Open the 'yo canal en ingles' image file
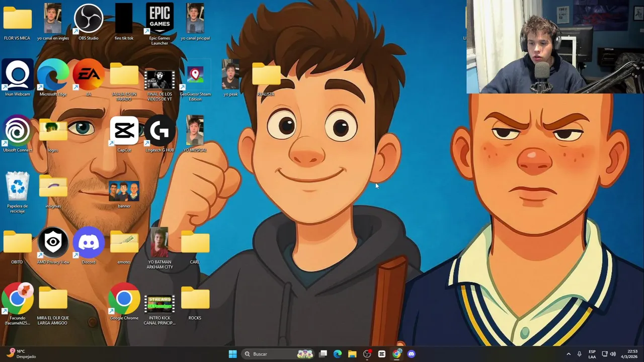Screen dimensions: 644x362 (x=53, y=22)
